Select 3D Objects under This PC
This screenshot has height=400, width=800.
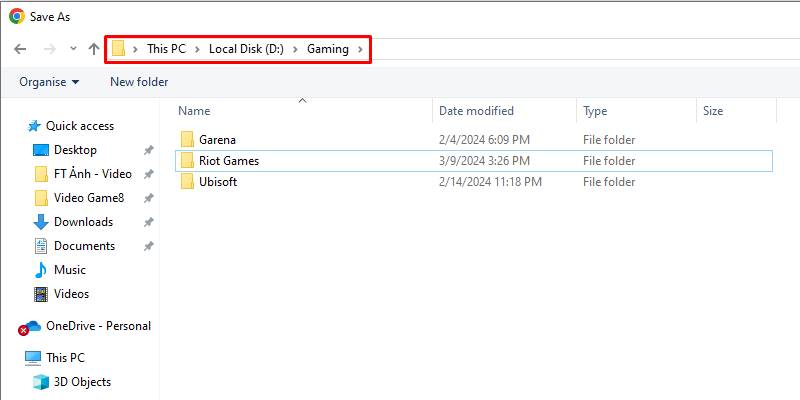[82, 382]
